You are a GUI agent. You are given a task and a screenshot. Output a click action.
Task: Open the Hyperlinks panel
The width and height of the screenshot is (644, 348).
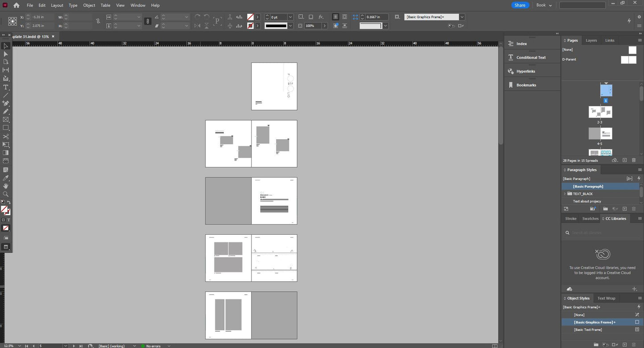coord(525,71)
